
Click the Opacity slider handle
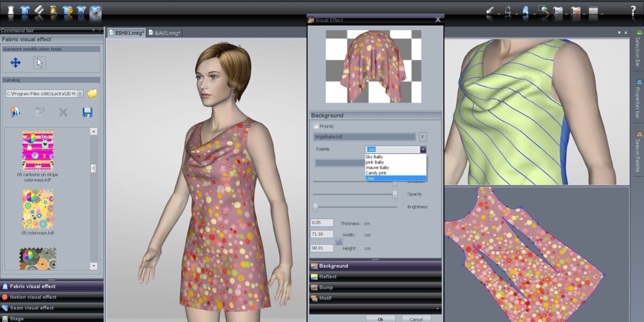[x=395, y=194]
